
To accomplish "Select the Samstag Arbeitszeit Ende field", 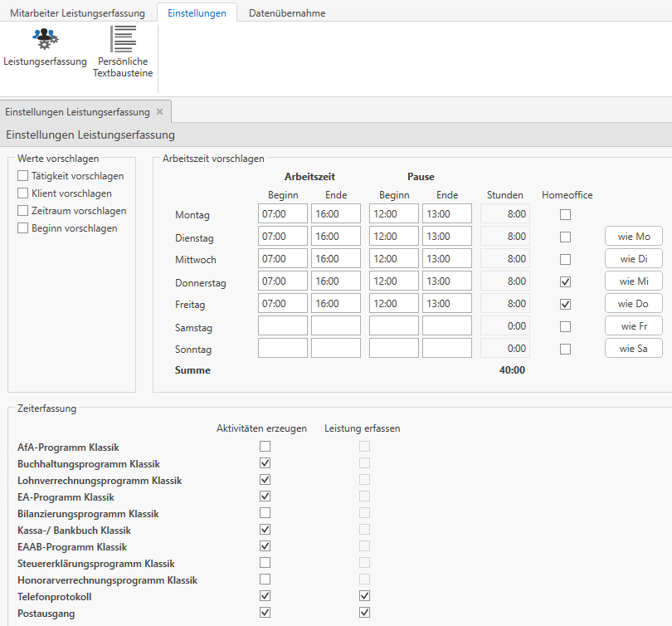I will click(x=335, y=326).
